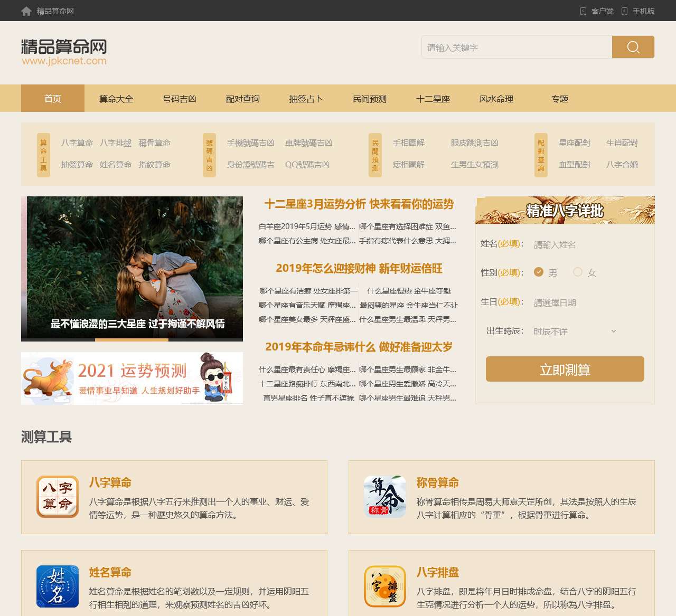
Task: Open the 抽簽算命 quick link
Action: [77, 165]
